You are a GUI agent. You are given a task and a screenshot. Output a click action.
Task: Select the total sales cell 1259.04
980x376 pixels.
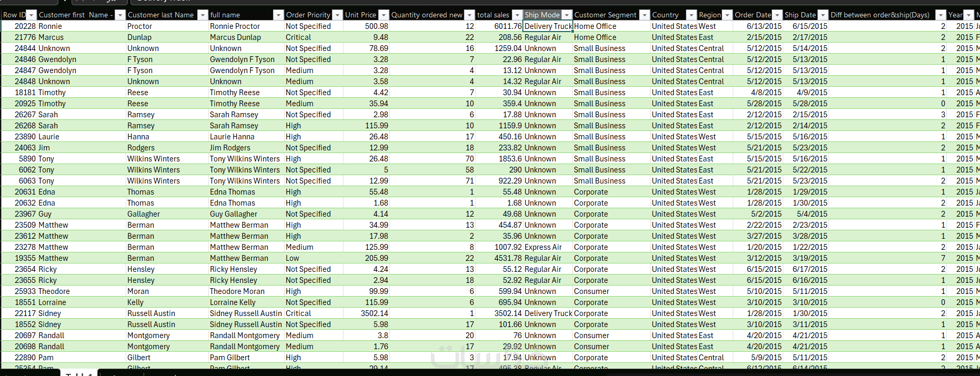point(499,48)
